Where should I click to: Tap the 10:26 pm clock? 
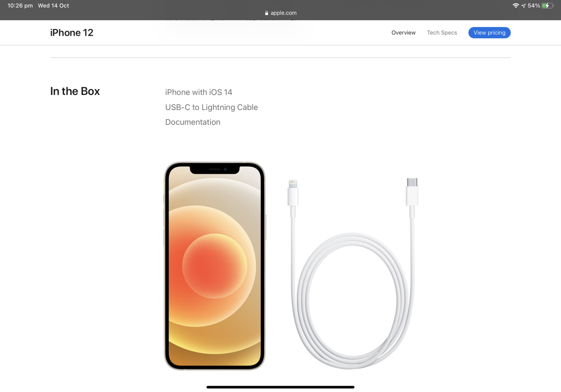[x=20, y=6]
